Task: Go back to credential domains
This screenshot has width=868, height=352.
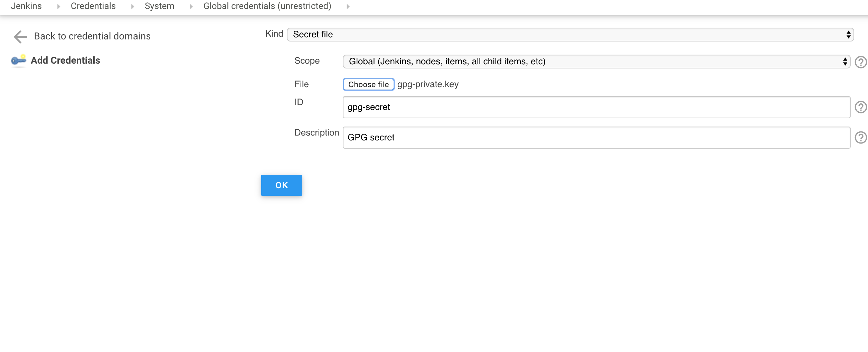Action: coord(92,36)
